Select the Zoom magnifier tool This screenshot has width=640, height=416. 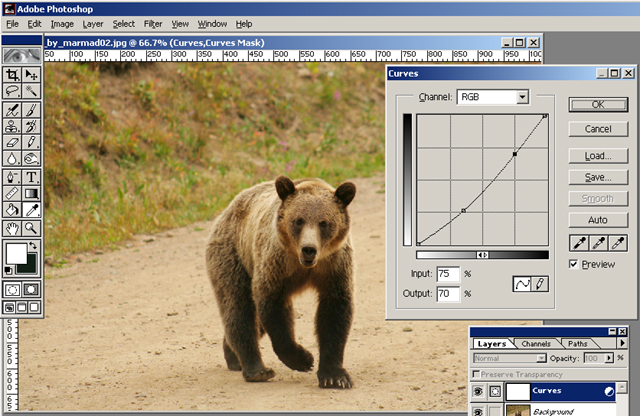32,227
